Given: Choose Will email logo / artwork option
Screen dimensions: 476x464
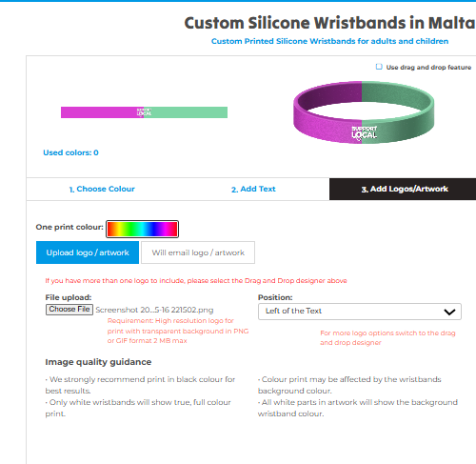Looking at the screenshot, I should point(198,252).
